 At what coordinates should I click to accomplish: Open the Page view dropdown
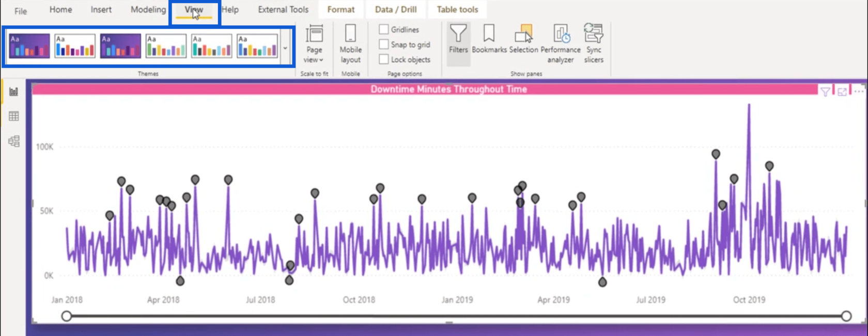click(314, 45)
